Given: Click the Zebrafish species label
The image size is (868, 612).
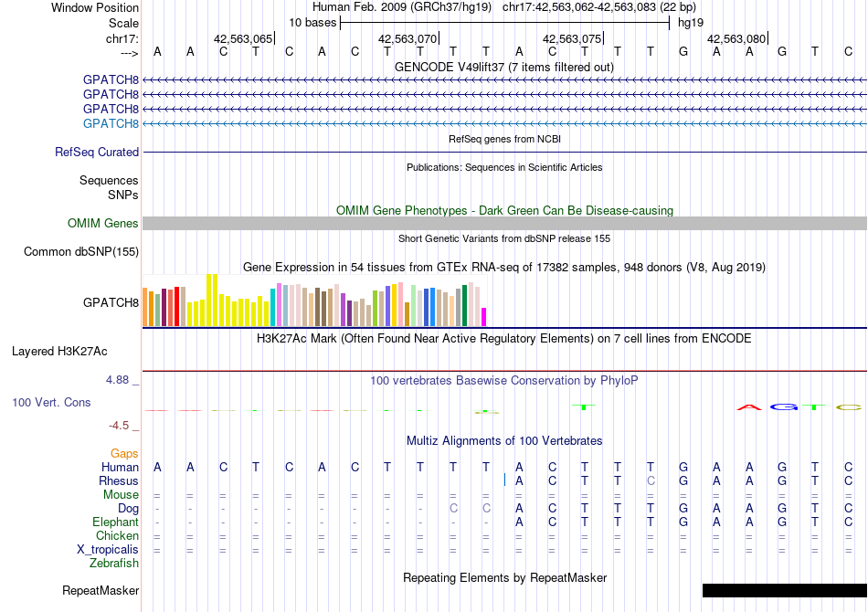Looking at the screenshot, I should click(x=114, y=564).
